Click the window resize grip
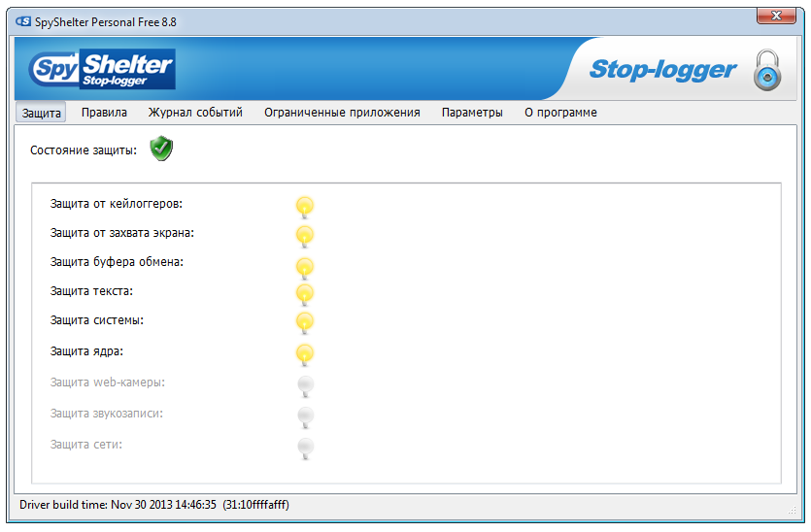Viewport: 811px width, 532px height. [x=792, y=511]
